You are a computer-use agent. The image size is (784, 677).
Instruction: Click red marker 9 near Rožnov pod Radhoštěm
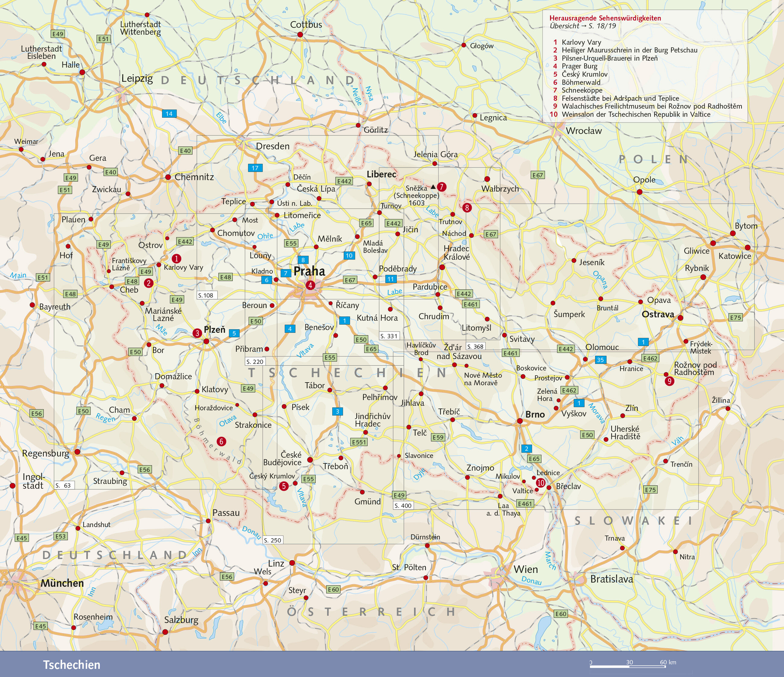[669, 381]
